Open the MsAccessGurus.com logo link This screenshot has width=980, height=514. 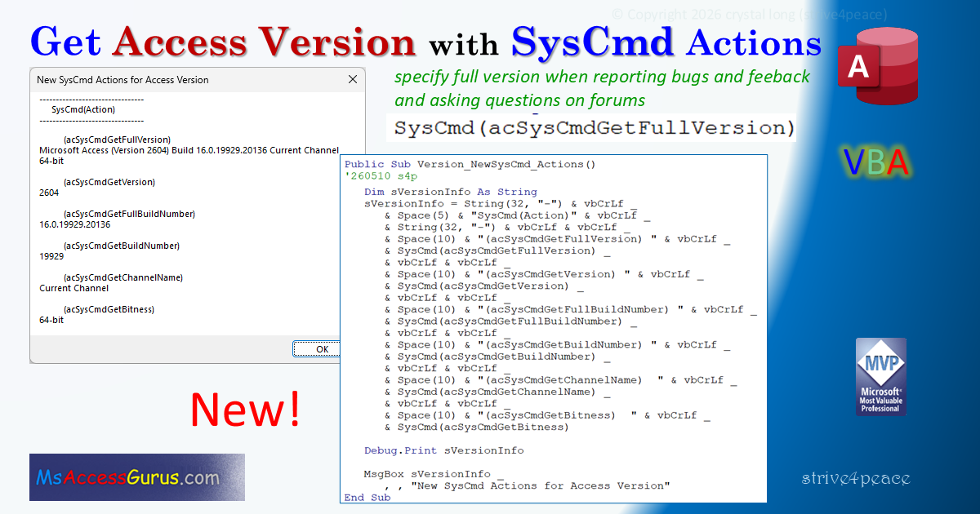click(137, 477)
